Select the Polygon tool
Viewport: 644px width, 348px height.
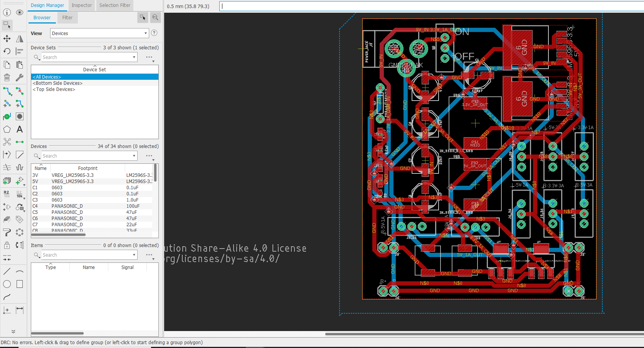[7, 129]
